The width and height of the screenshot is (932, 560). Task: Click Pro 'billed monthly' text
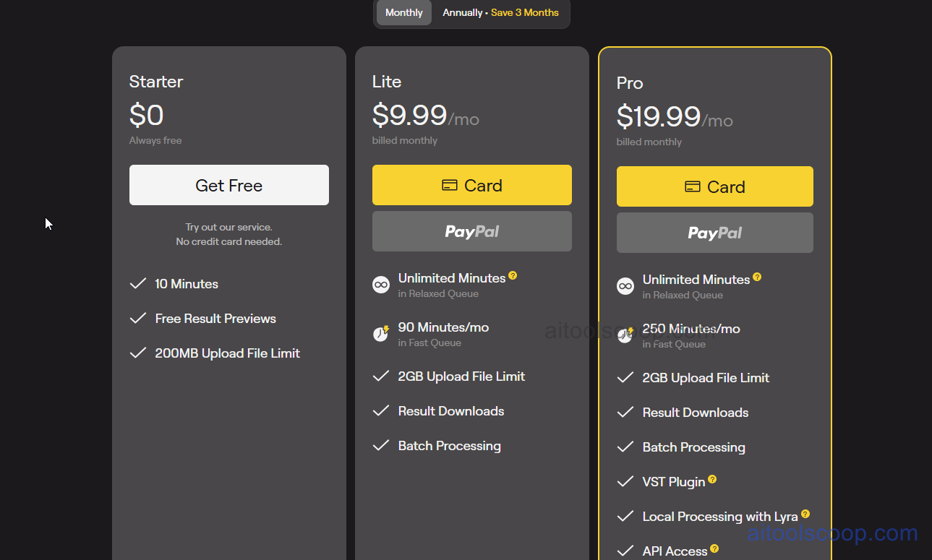pos(649,142)
